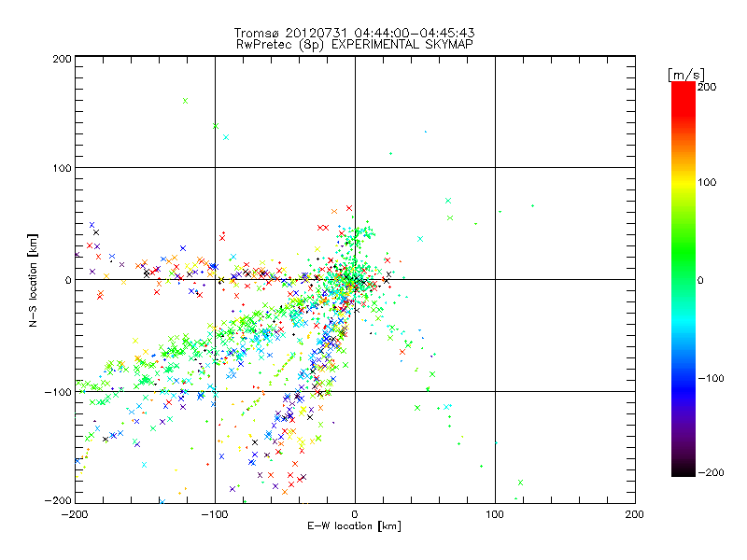Click the x-axis tick label '100'
The image size is (747, 560).
pyautogui.click(x=495, y=514)
